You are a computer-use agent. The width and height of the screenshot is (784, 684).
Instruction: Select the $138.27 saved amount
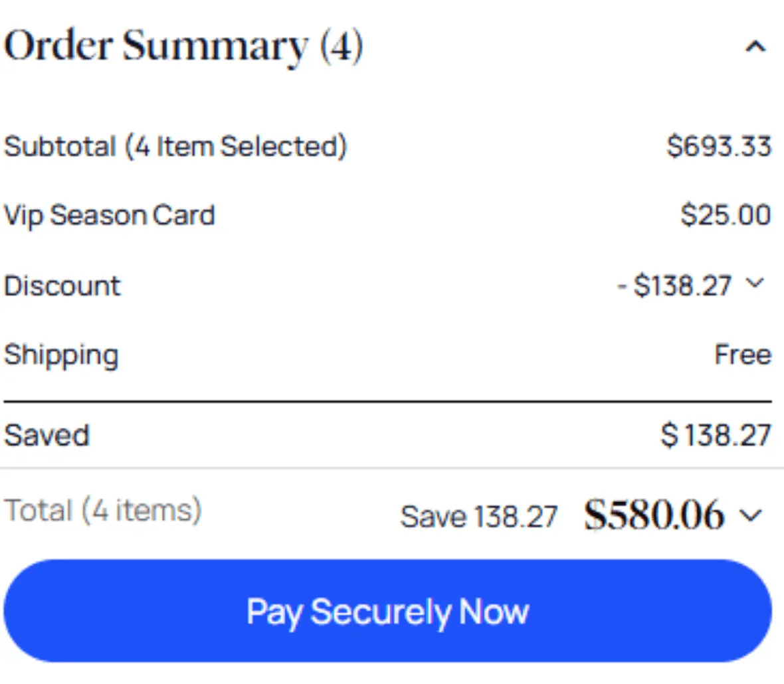pos(714,435)
